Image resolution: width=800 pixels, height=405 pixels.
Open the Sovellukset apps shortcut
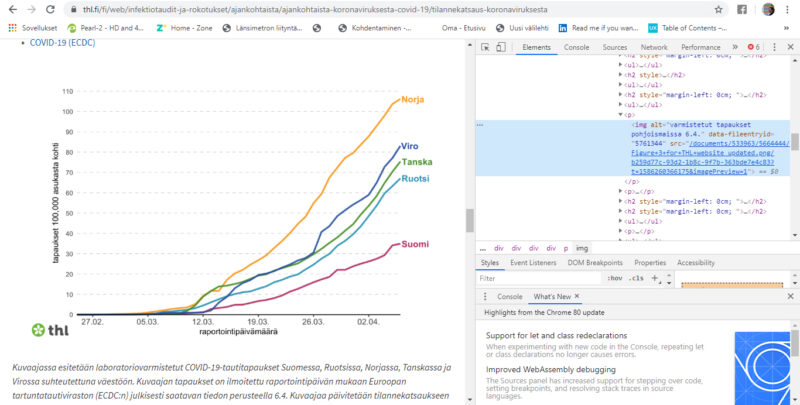(33, 28)
